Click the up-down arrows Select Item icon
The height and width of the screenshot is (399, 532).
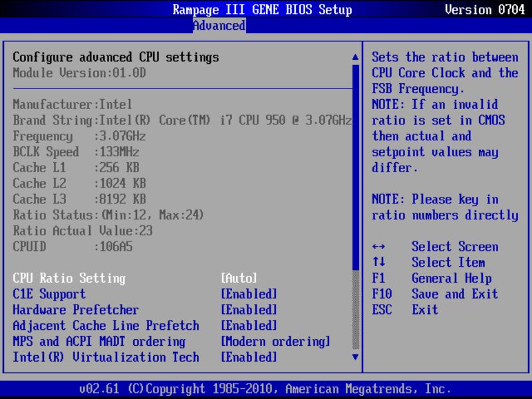pyautogui.click(x=378, y=262)
